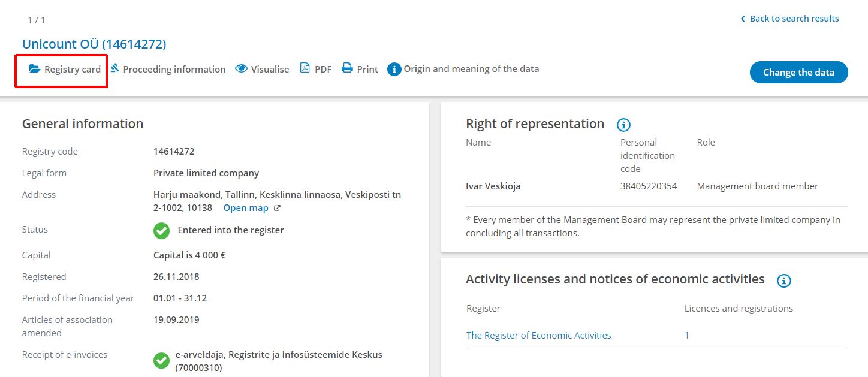Click green checkmark beside Entered into the register
This screenshot has width=868, height=377.
[161, 230]
